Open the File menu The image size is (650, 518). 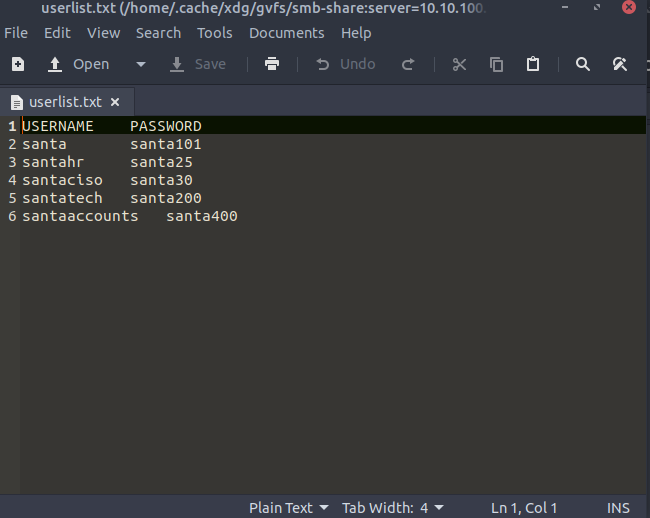pos(16,33)
